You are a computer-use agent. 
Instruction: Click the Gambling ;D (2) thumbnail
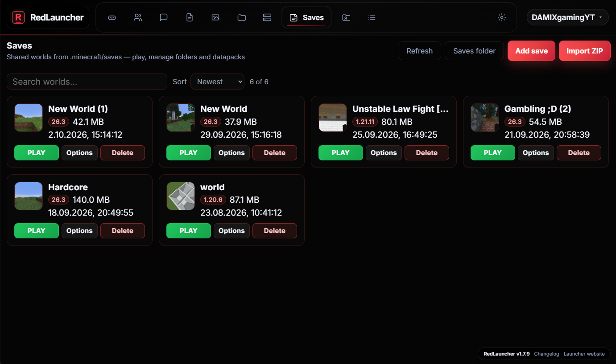click(485, 118)
